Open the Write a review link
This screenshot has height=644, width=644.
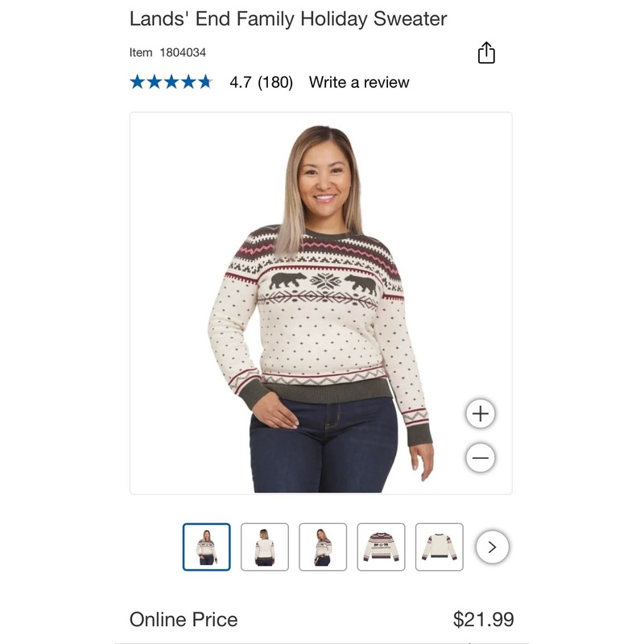359,82
